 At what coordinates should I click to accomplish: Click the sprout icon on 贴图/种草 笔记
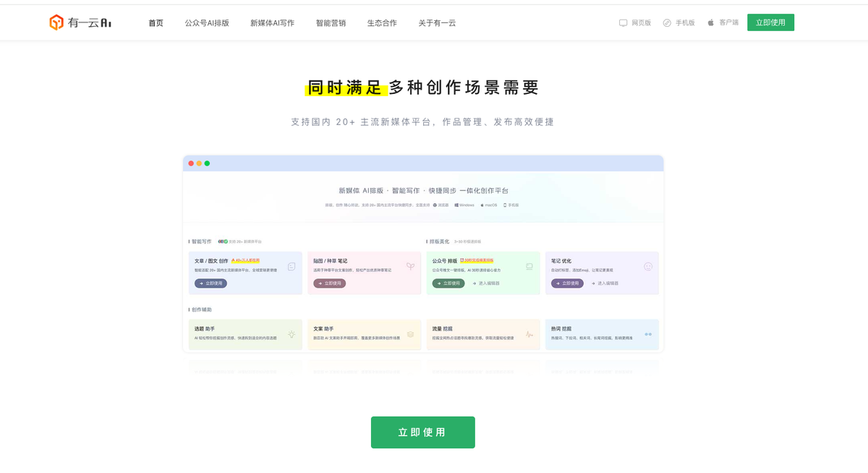tap(410, 266)
